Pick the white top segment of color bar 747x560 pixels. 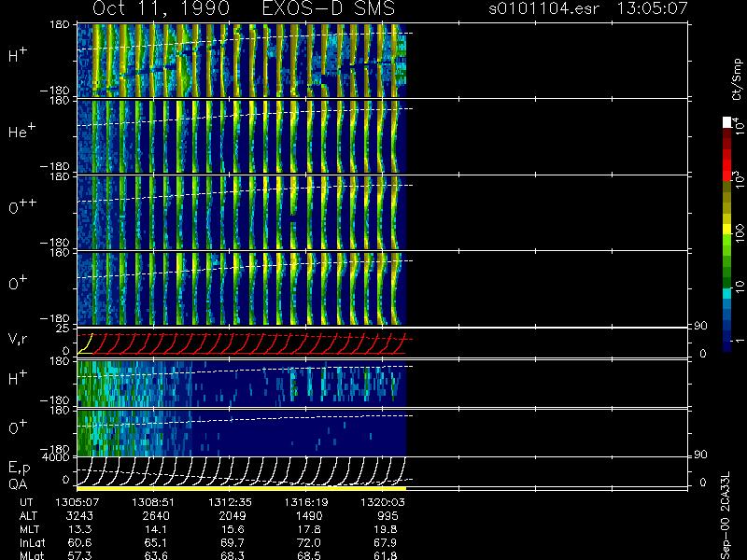(727, 122)
